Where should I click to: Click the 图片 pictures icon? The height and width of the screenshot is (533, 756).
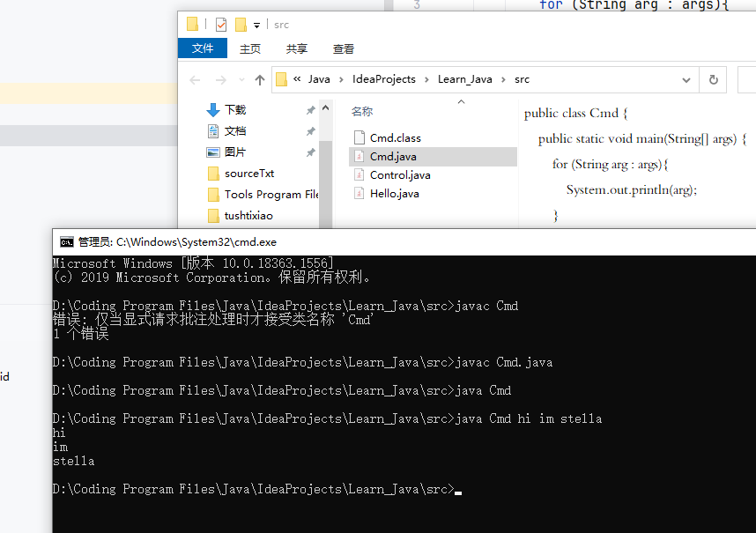[213, 152]
